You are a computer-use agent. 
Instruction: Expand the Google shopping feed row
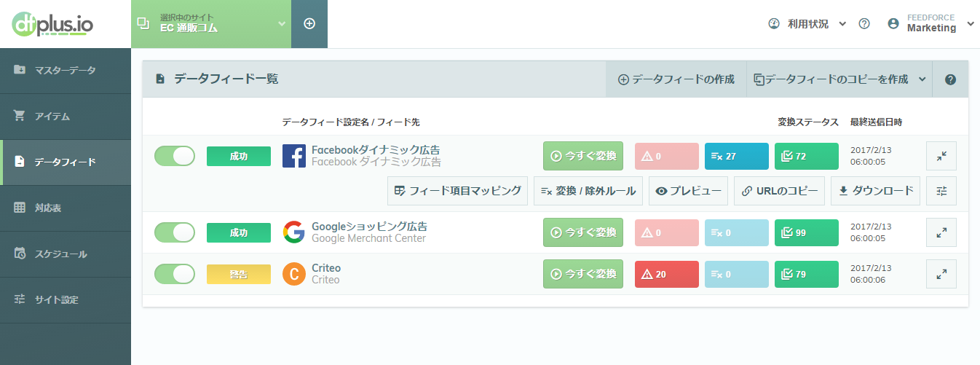(x=941, y=232)
